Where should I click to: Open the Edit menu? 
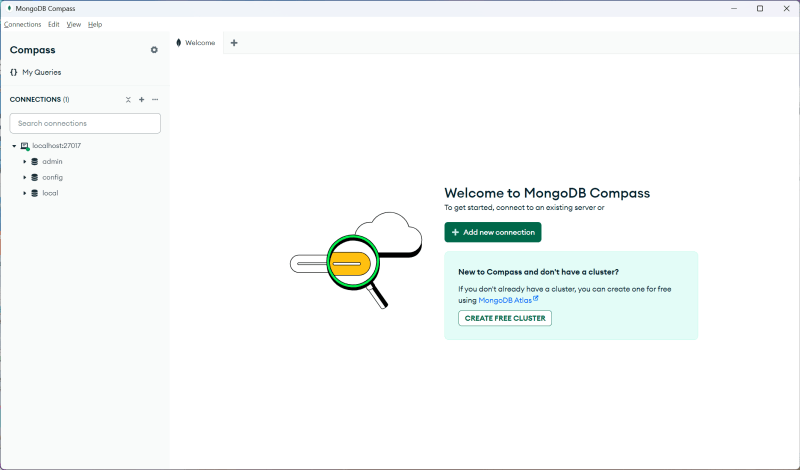(x=54, y=24)
